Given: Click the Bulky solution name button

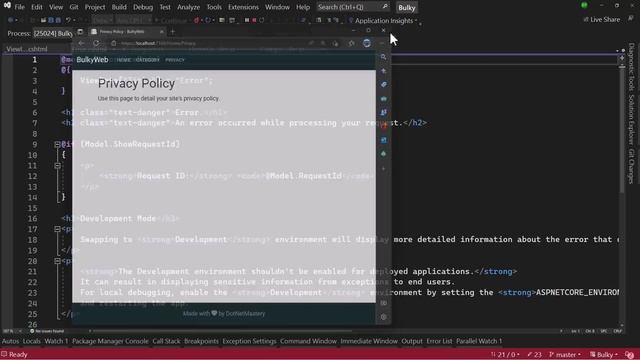Looking at the screenshot, I should pyautogui.click(x=407, y=7).
